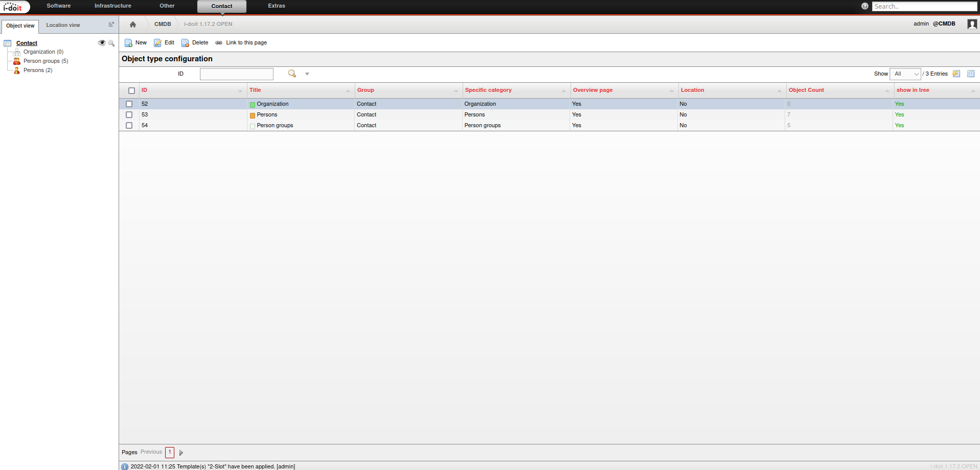980x470 pixels.
Task: Click the Delete toolbar icon
Action: point(186,43)
